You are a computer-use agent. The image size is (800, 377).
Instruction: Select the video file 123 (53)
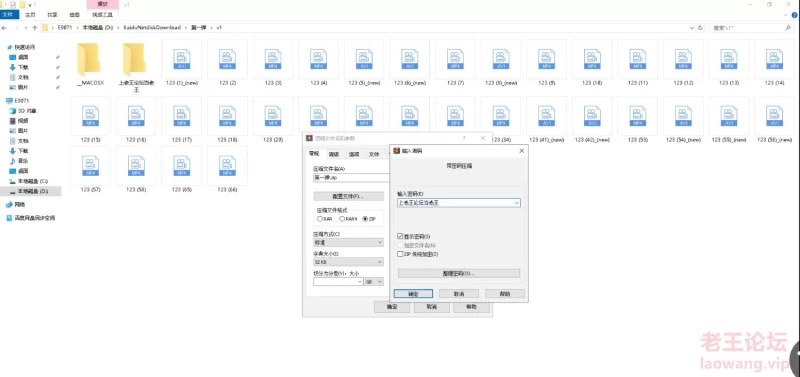638,120
